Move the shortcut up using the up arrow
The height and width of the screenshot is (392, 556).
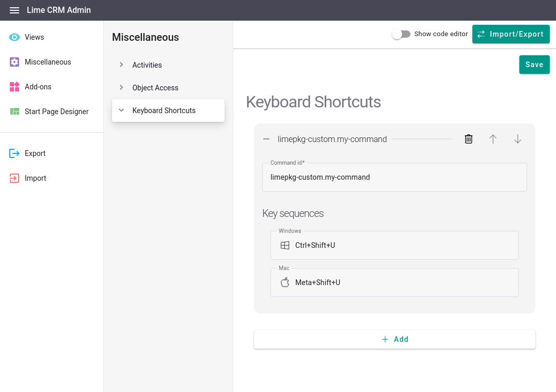tap(493, 139)
